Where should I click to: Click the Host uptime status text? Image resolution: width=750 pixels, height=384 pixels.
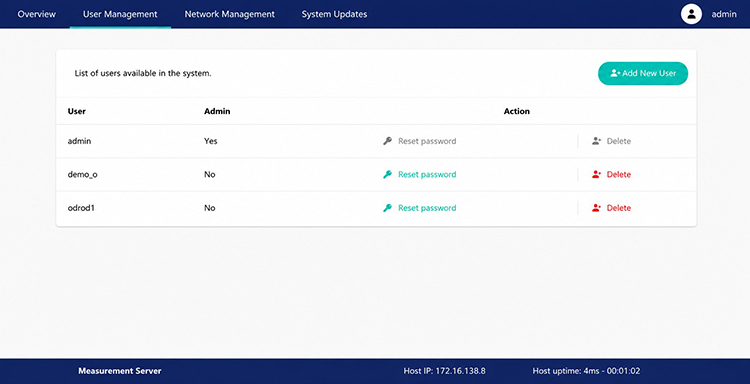[586, 371]
